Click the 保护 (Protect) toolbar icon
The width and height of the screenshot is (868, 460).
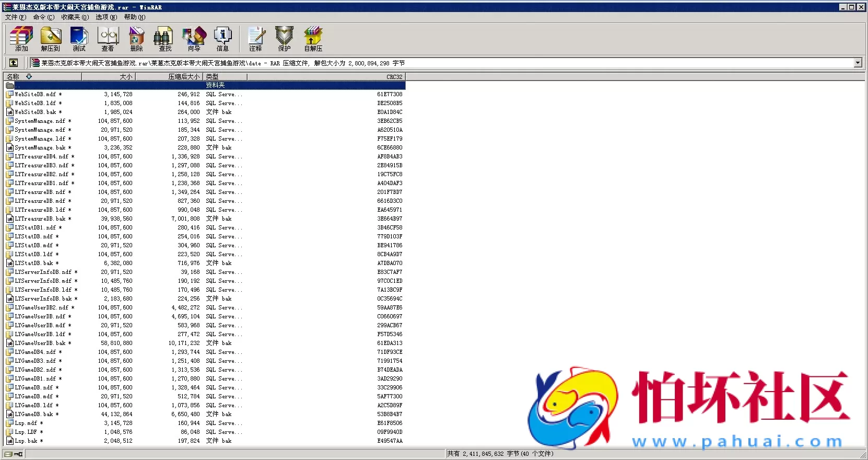pyautogui.click(x=284, y=39)
